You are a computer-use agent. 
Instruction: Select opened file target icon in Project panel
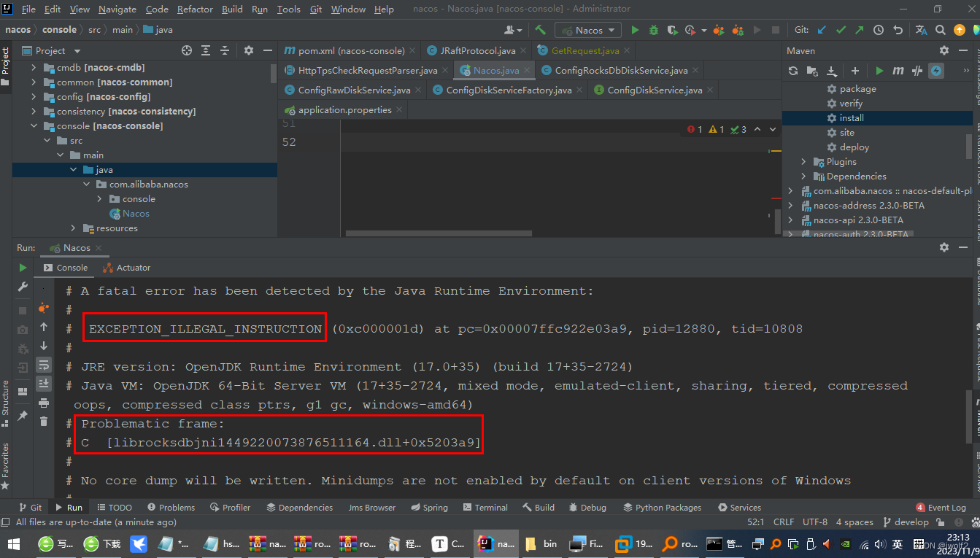[x=187, y=50]
